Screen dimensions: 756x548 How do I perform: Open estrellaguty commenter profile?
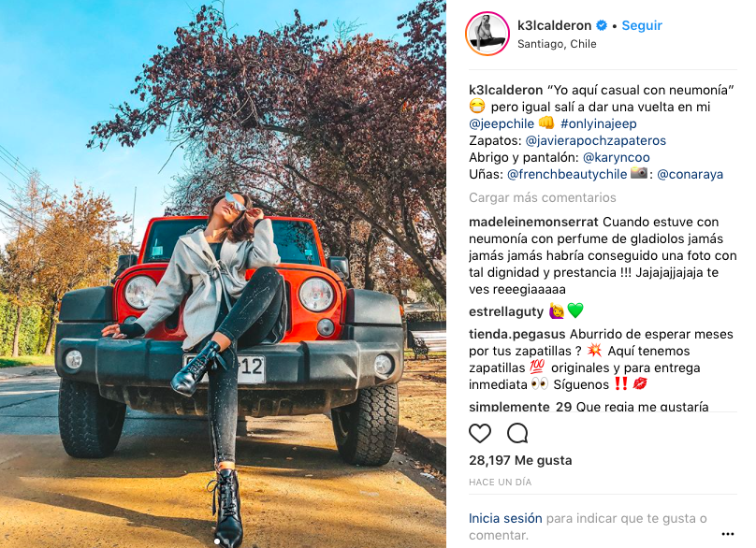point(506,311)
